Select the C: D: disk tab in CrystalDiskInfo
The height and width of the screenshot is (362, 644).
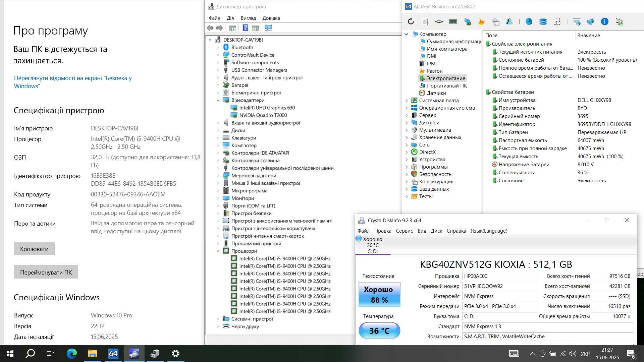[373, 245]
